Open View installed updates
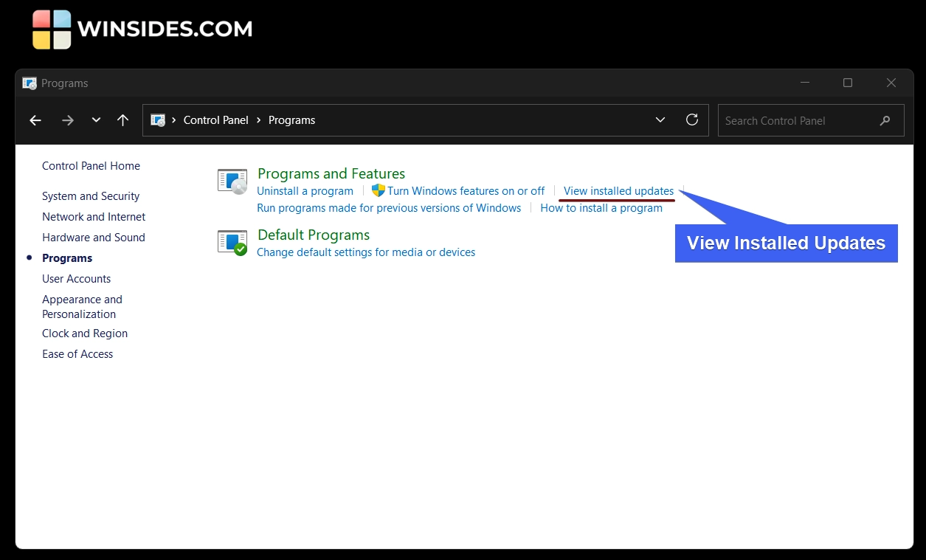The image size is (926, 560). [x=617, y=190]
